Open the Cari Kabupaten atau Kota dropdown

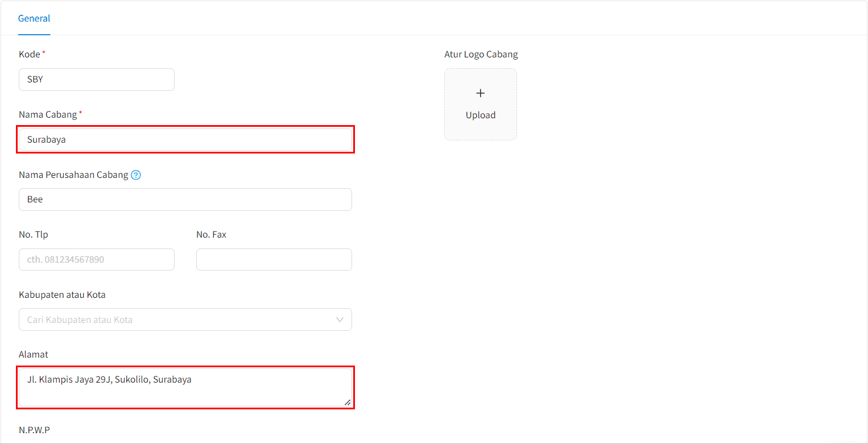point(185,319)
